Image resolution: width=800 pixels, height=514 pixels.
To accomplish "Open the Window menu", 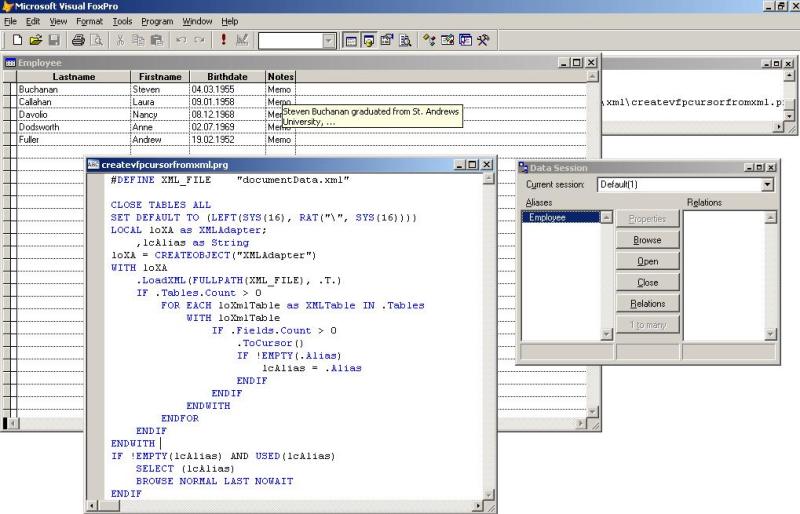I will [197, 21].
